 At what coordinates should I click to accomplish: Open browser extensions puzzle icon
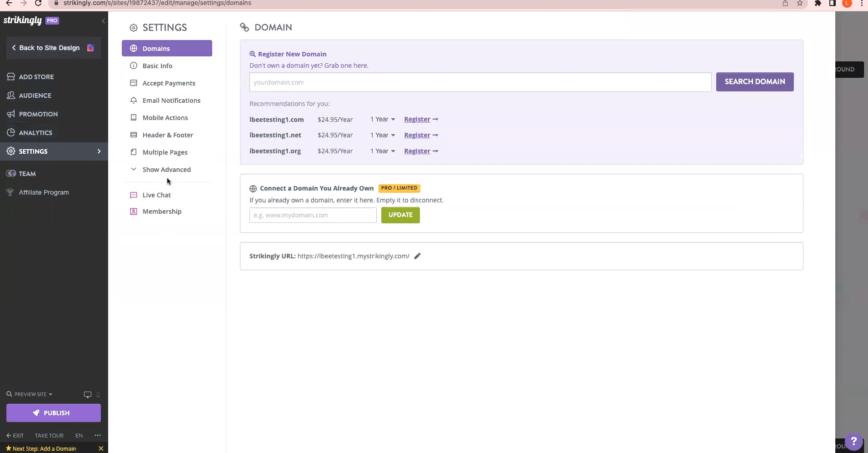click(x=818, y=3)
